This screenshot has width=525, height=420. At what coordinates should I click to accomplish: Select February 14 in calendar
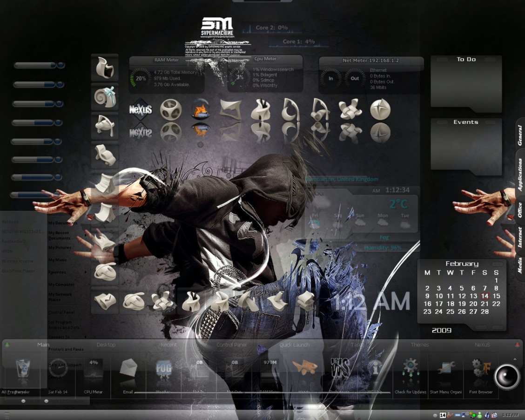coord(485,296)
